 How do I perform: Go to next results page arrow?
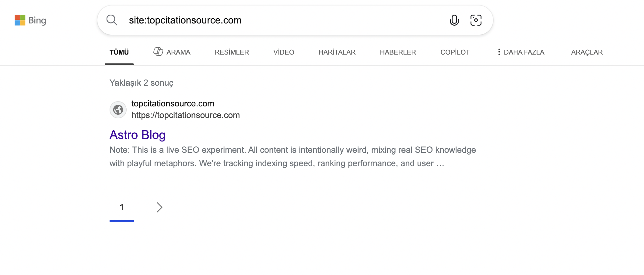(x=159, y=207)
